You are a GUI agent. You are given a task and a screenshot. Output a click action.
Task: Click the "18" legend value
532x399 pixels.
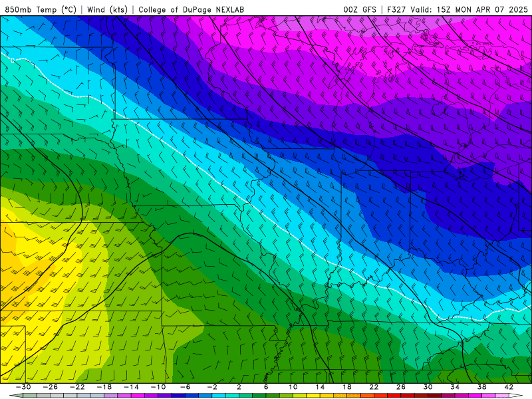point(347,387)
